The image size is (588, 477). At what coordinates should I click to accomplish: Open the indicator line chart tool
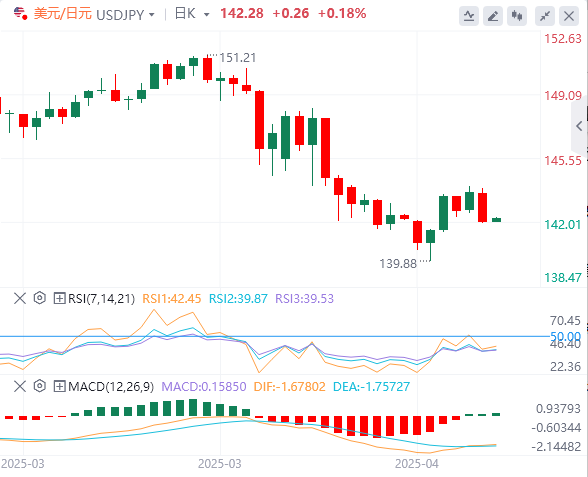(x=469, y=16)
